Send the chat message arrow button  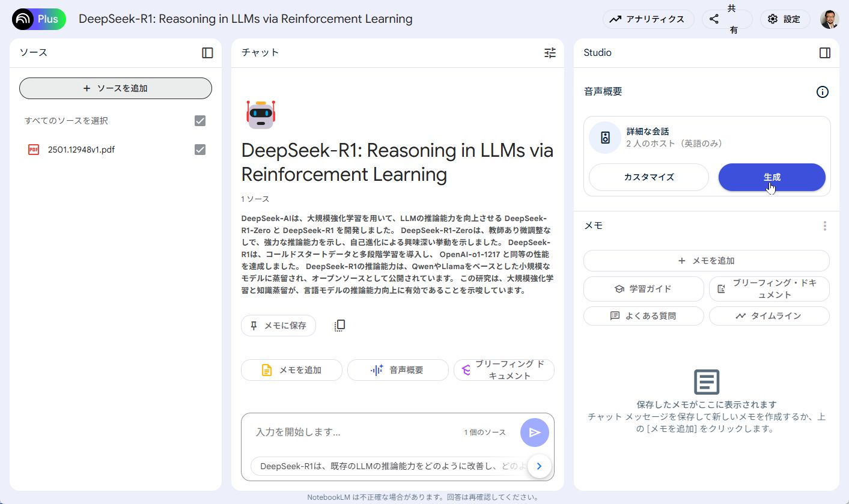[x=535, y=433]
